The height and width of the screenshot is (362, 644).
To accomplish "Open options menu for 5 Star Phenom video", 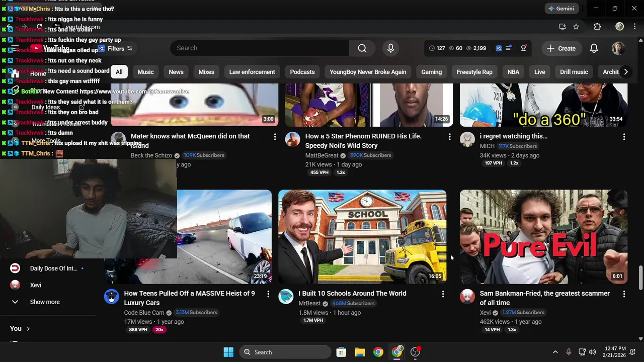I will point(449,137).
